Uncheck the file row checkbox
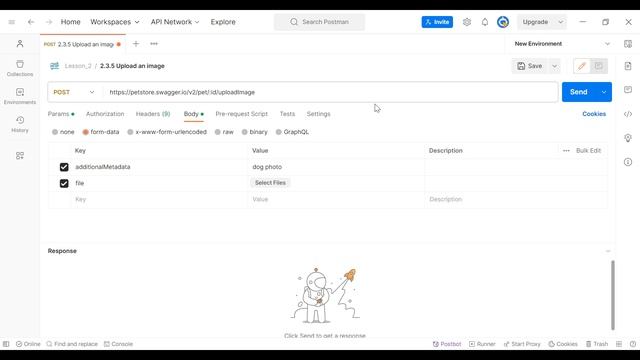The height and width of the screenshot is (360, 640). tap(64, 183)
